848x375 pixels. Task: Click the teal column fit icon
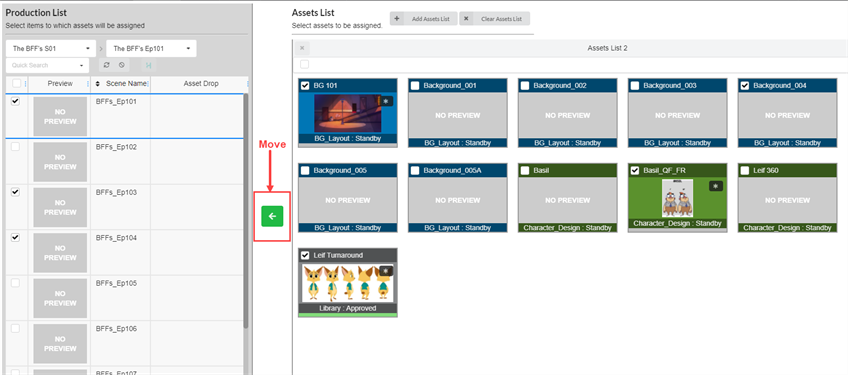148,65
